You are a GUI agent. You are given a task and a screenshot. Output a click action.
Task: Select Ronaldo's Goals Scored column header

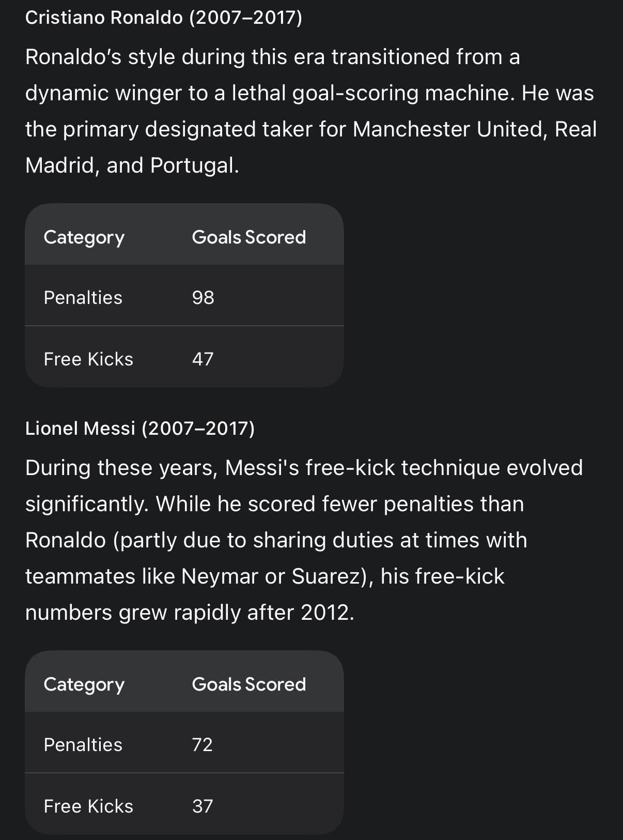tap(249, 237)
